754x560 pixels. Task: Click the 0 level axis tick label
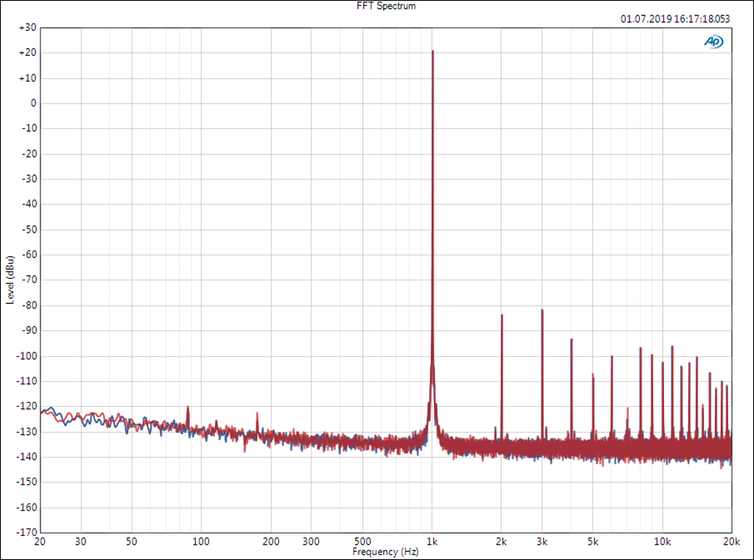click(33, 103)
